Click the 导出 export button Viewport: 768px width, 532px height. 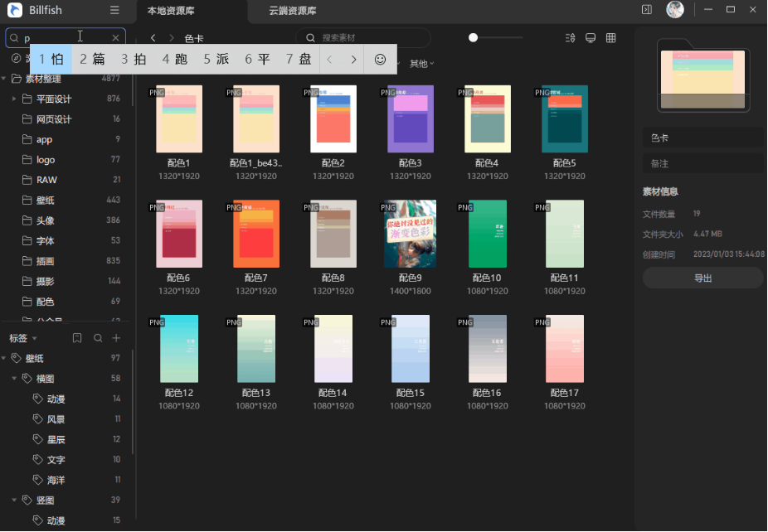click(702, 278)
